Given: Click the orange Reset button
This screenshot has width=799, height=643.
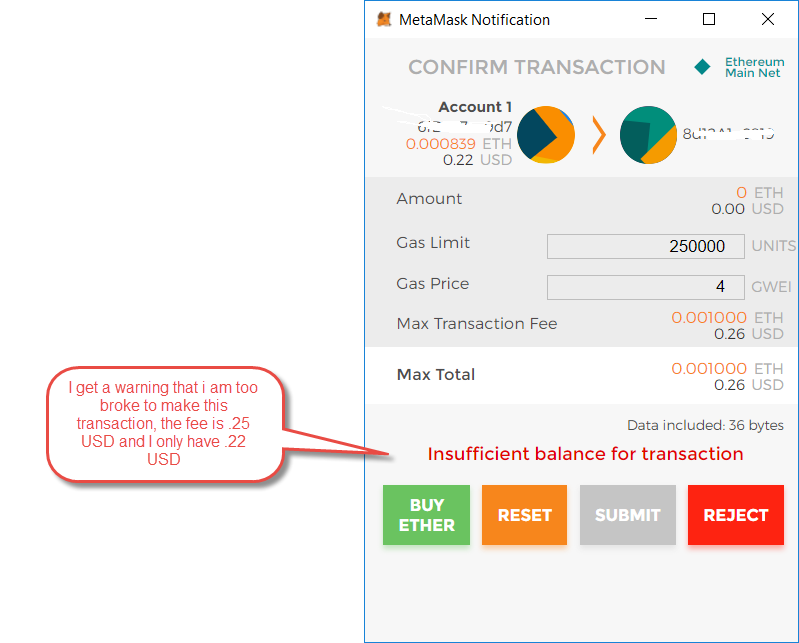Looking at the screenshot, I should [524, 515].
